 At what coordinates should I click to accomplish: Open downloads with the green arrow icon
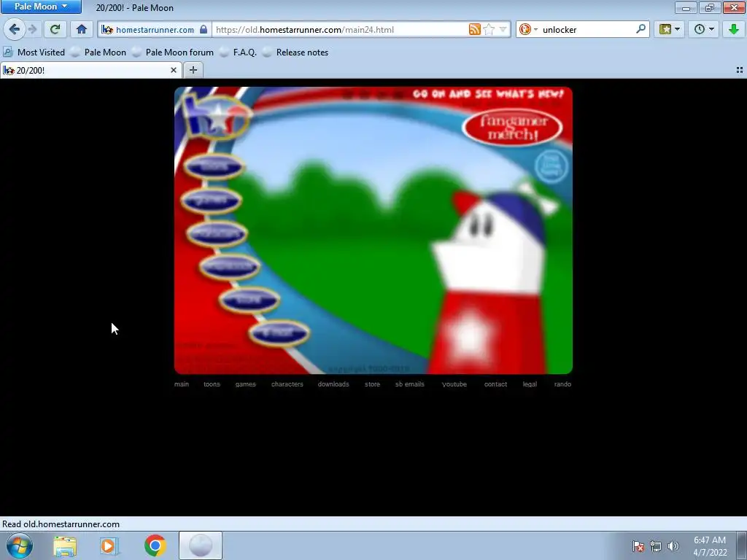point(734,29)
